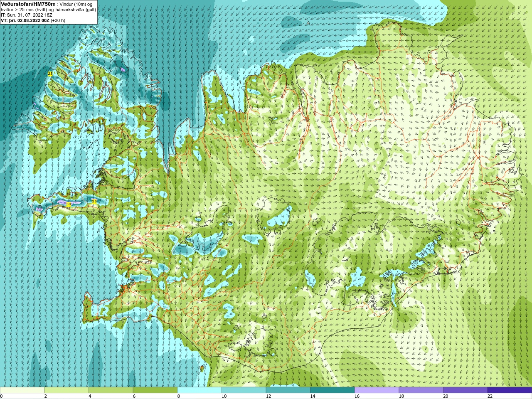This screenshot has width=532, height=399.
Task: Click the yellow gust label 26 on Snæfellsnes
Action: 94,201
